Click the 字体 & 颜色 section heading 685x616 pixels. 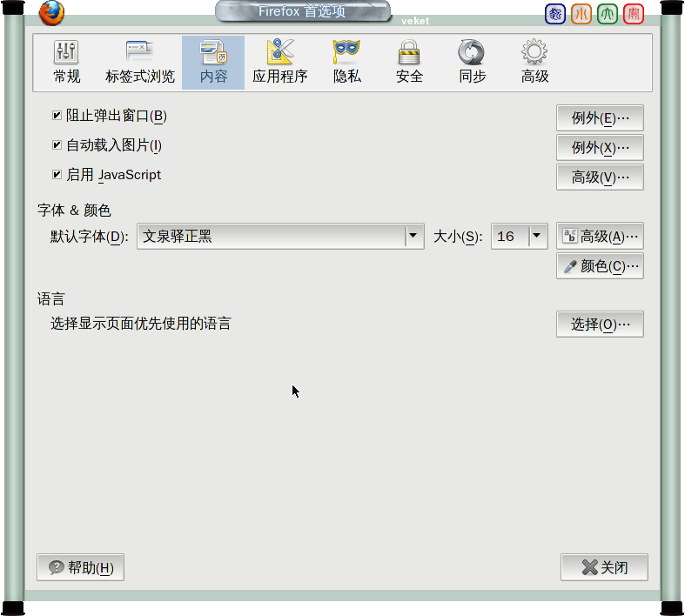pos(74,211)
